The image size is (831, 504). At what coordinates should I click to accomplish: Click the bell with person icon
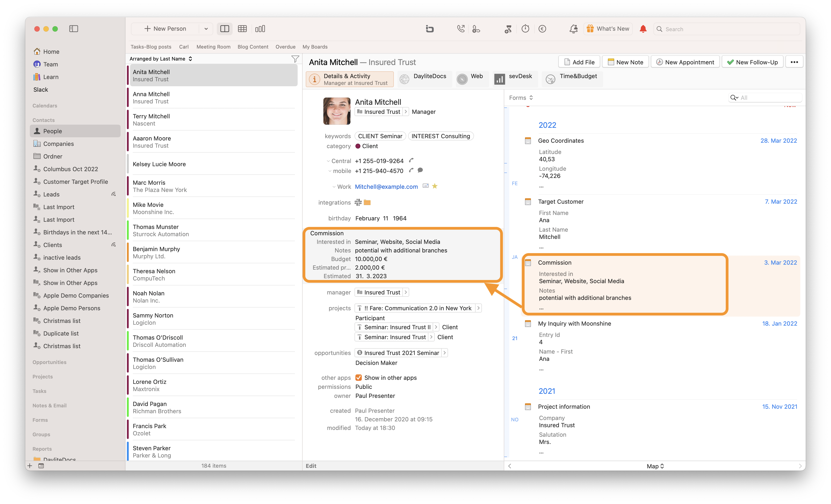tap(573, 29)
